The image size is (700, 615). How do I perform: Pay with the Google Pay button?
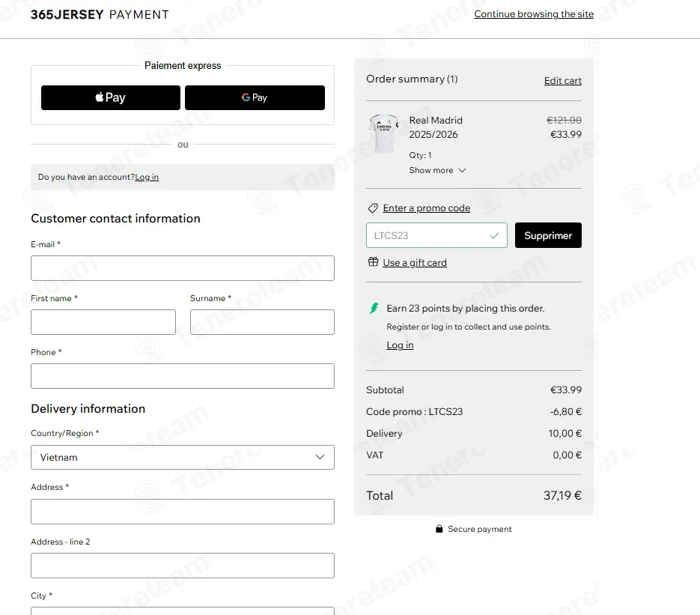[255, 97]
